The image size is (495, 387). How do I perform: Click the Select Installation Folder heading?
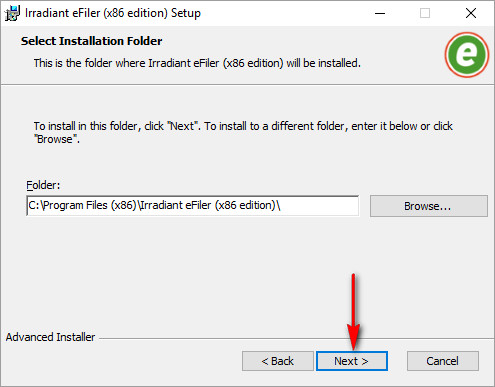pos(92,41)
